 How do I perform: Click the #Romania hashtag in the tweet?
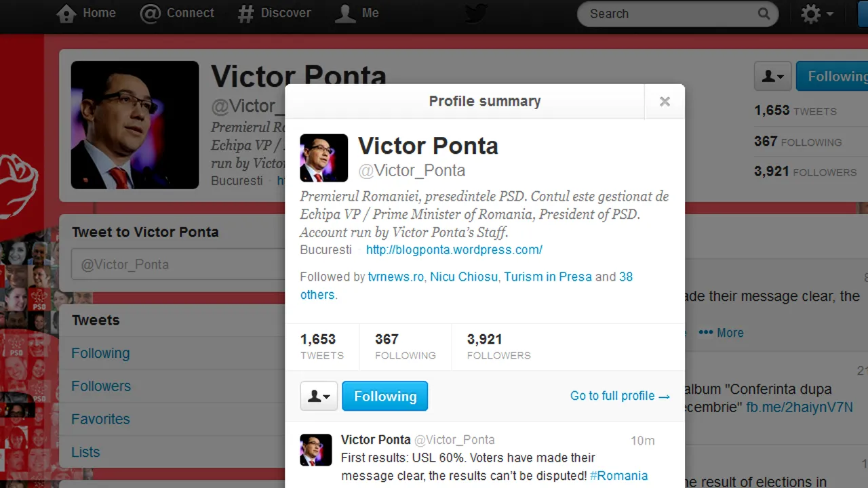(x=618, y=475)
